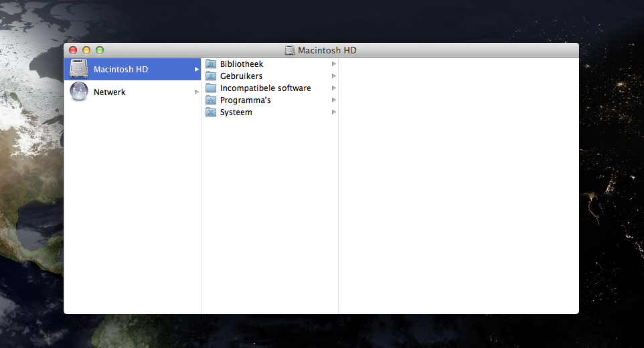Select the 'Bibliotheek' name
The height and width of the screenshot is (348, 644).
pos(242,64)
